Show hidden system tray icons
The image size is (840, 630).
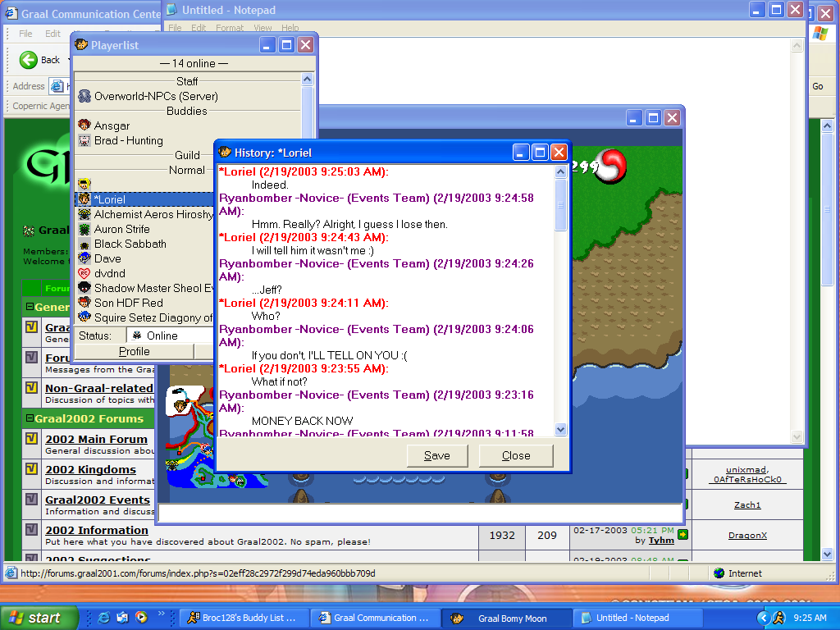click(x=763, y=618)
